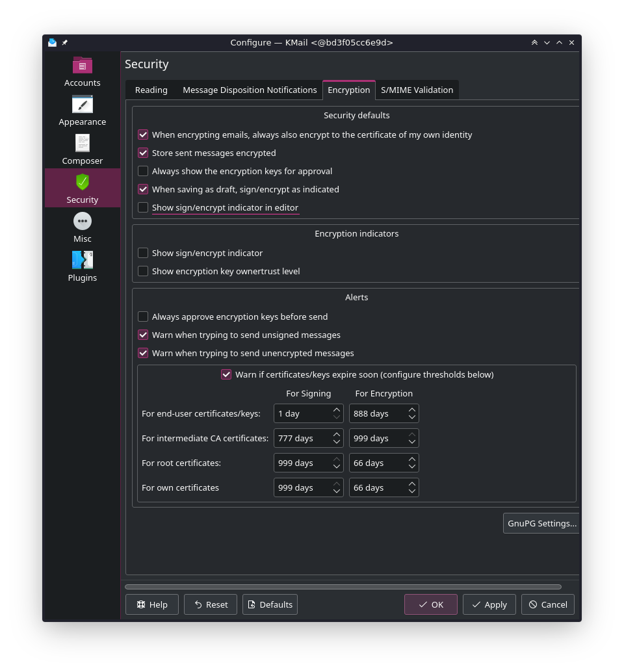Click the Security shield icon
The height and width of the screenshot is (672, 624).
pyautogui.click(x=82, y=182)
